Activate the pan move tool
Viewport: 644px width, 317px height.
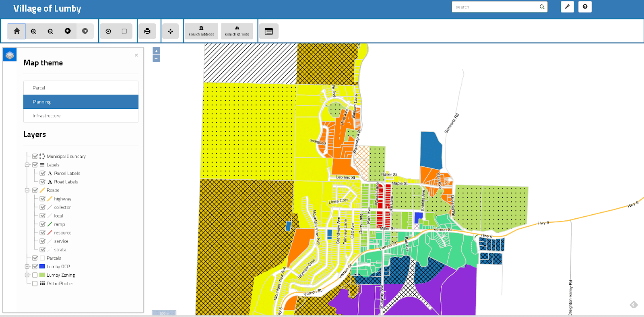(x=171, y=31)
